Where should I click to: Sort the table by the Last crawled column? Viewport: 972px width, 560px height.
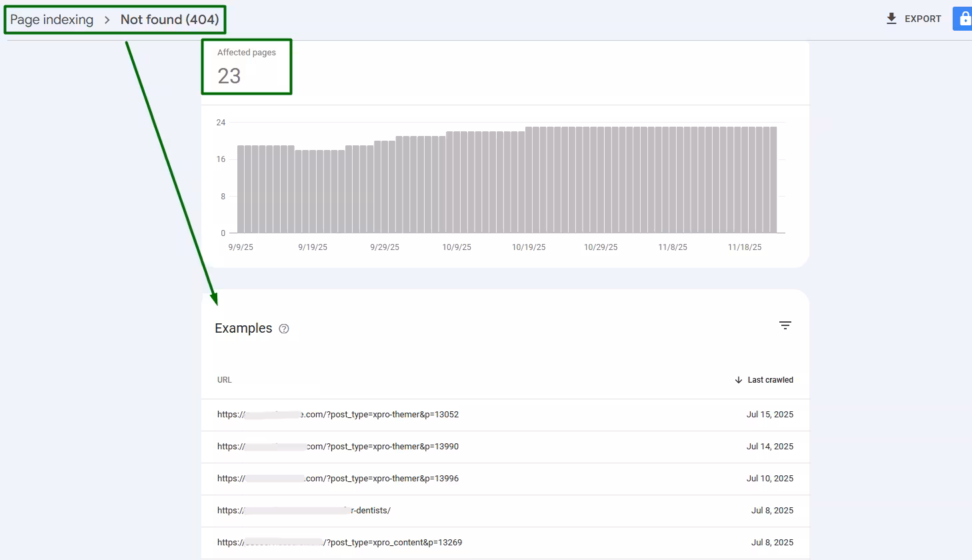[770, 379]
